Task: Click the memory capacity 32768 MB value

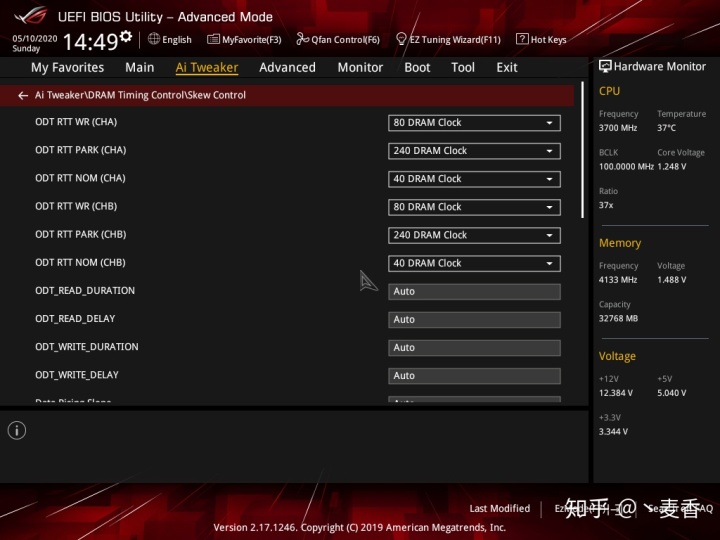Action: (x=618, y=319)
